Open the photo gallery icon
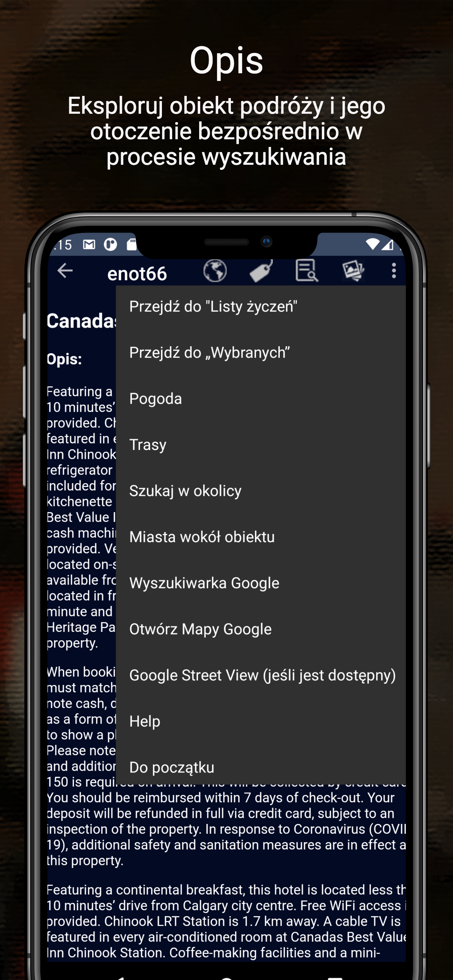This screenshot has width=453, height=980. 353,271
